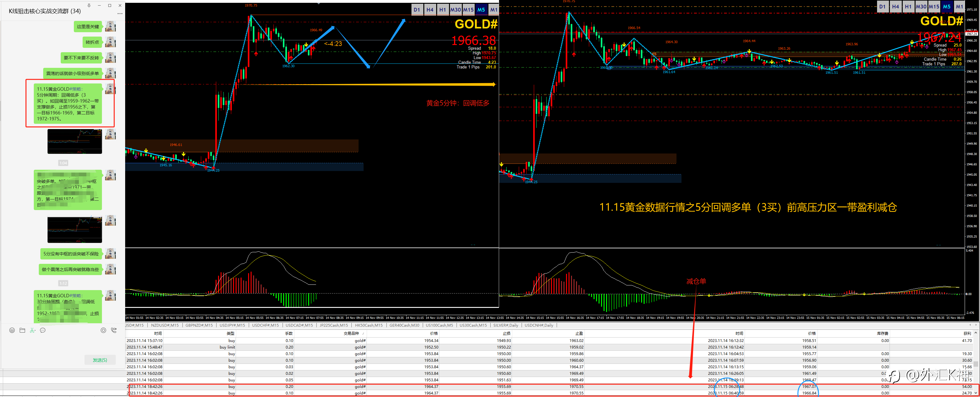Select the 震荡的话就做小级别低多单 message
The image size is (980, 397).
(72, 73)
